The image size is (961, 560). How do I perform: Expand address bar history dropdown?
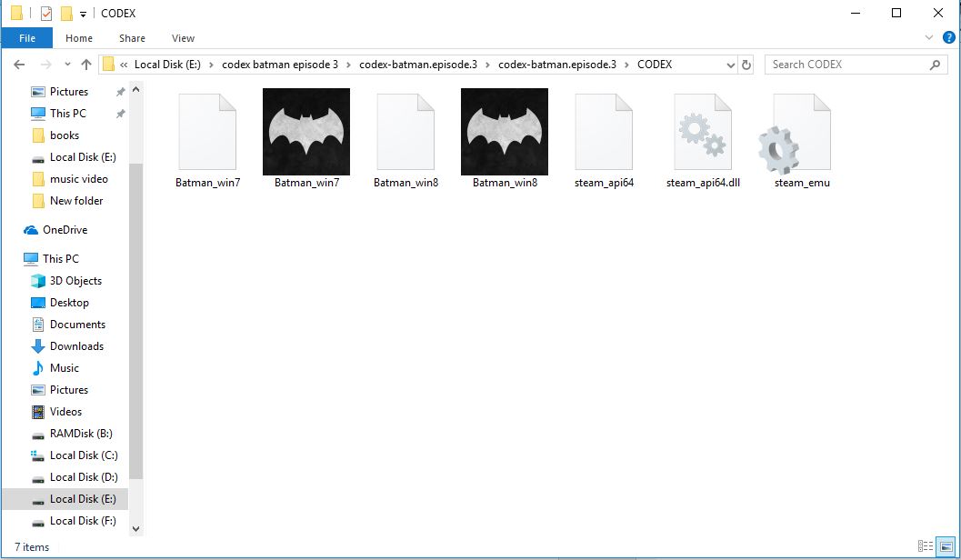coord(731,65)
